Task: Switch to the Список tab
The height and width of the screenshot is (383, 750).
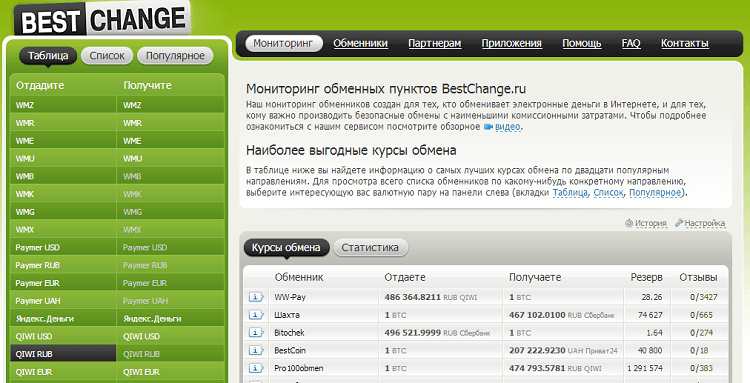Action: [107, 56]
